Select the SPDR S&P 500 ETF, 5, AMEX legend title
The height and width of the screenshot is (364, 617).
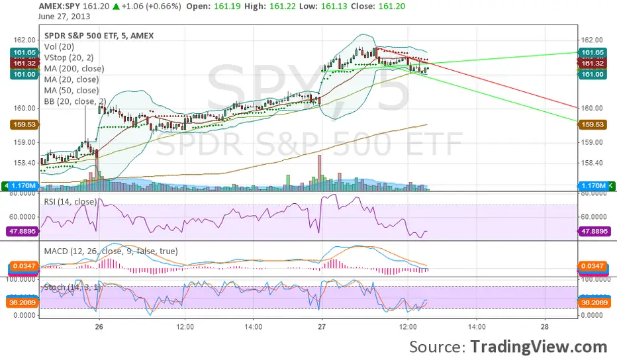click(99, 36)
